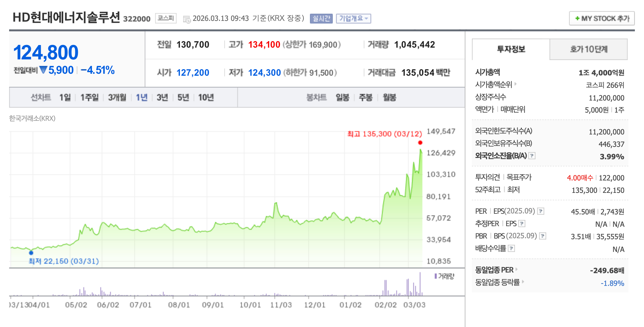Click the red 최고 marker dot on chart
This screenshot has height=327, width=644.
coord(420,143)
